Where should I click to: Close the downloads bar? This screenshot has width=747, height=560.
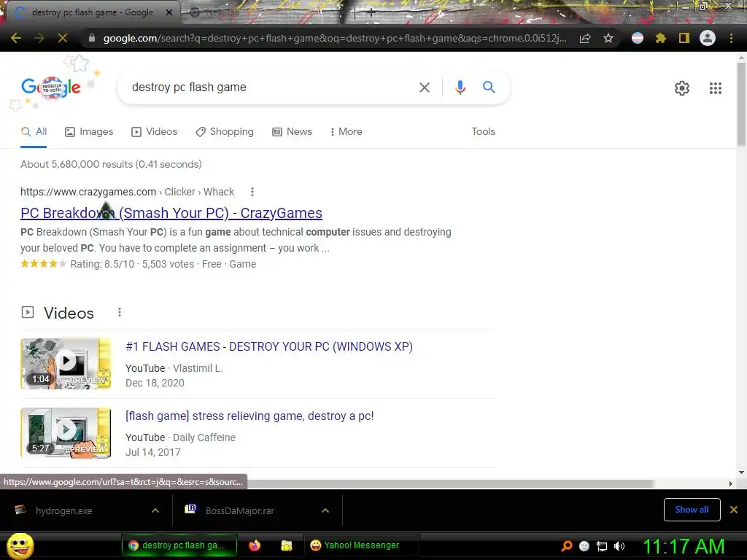tap(734, 510)
